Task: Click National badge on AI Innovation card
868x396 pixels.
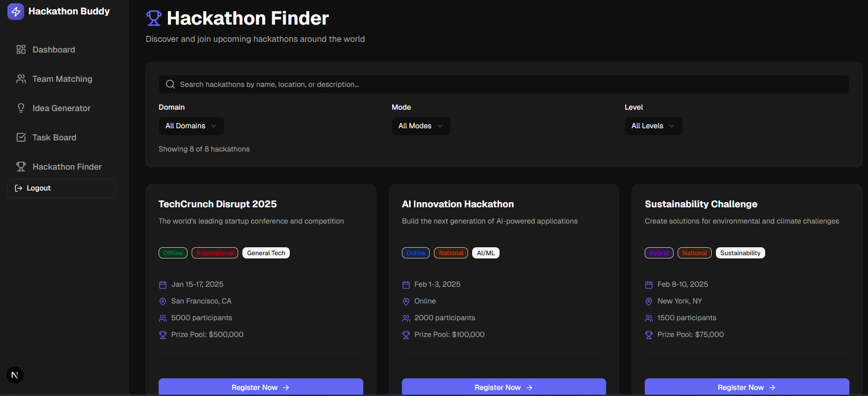Action: (x=451, y=253)
